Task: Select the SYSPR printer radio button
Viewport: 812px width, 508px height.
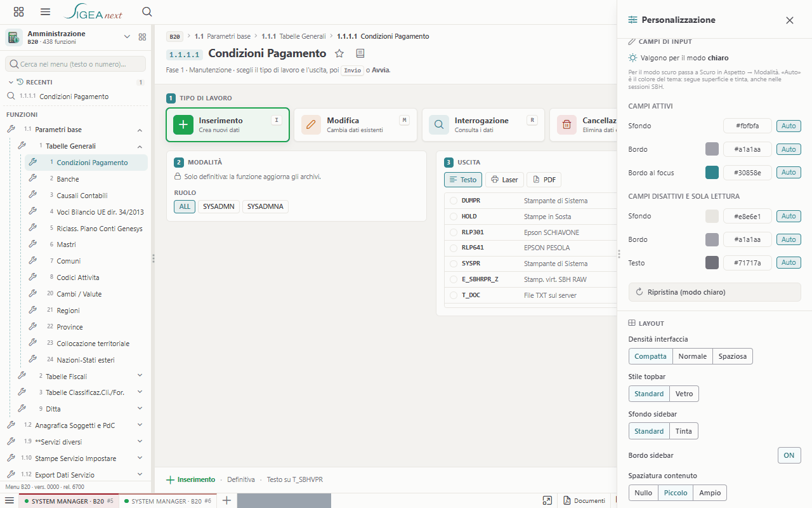Action: click(454, 264)
